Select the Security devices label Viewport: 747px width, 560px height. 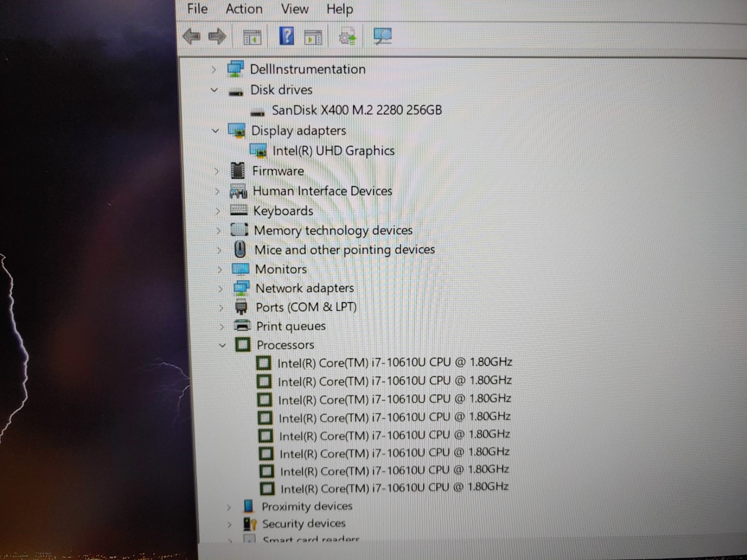(x=304, y=524)
